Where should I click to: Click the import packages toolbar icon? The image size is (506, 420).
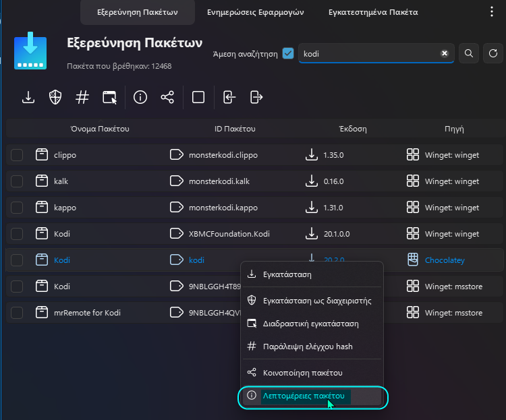(x=229, y=97)
